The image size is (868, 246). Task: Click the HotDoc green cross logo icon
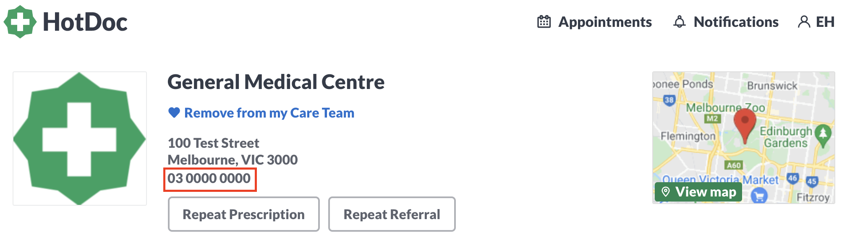[20, 22]
